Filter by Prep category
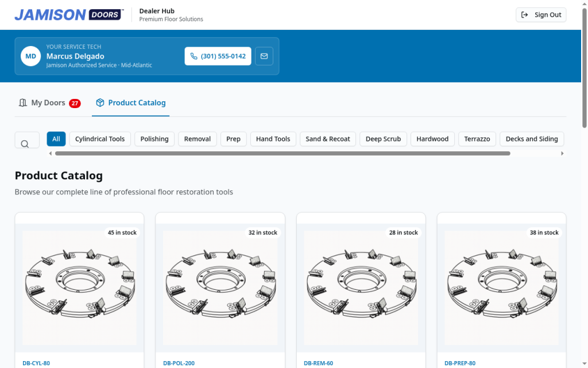588x368 pixels. coord(233,139)
